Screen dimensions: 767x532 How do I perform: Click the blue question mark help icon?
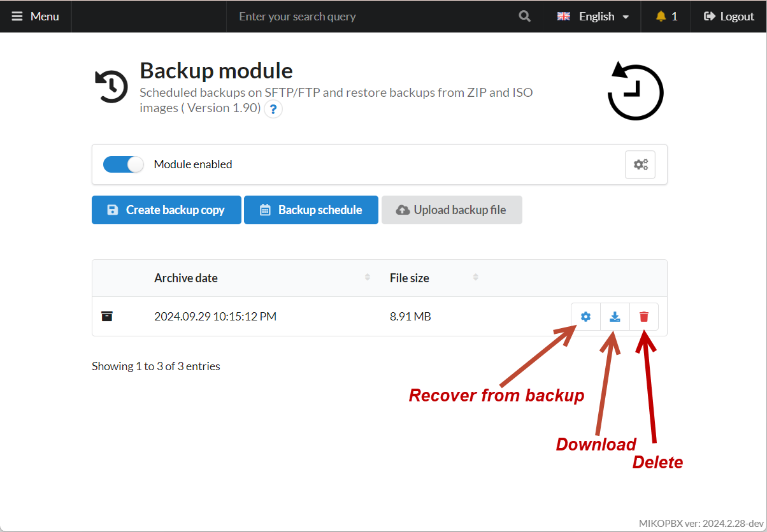coord(273,110)
